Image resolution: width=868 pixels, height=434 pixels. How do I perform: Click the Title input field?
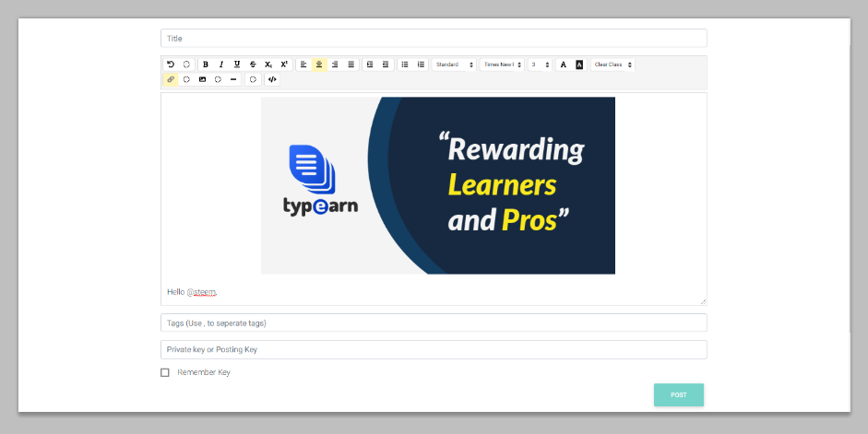tap(434, 39)
